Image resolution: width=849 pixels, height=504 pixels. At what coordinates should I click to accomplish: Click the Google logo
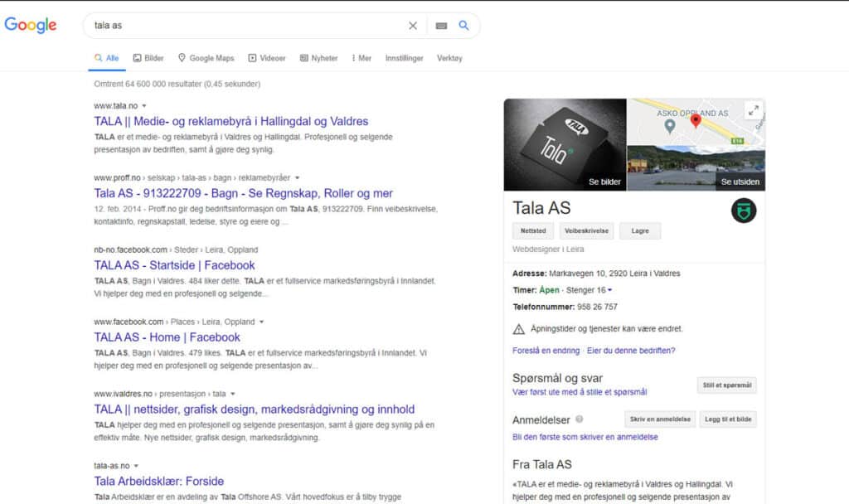[31, 25]
